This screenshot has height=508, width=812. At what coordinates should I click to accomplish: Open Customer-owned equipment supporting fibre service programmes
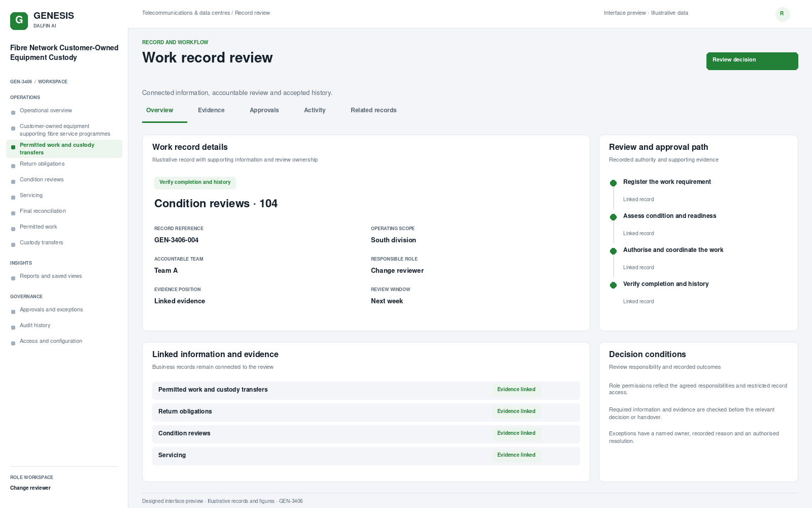point(64,130)
